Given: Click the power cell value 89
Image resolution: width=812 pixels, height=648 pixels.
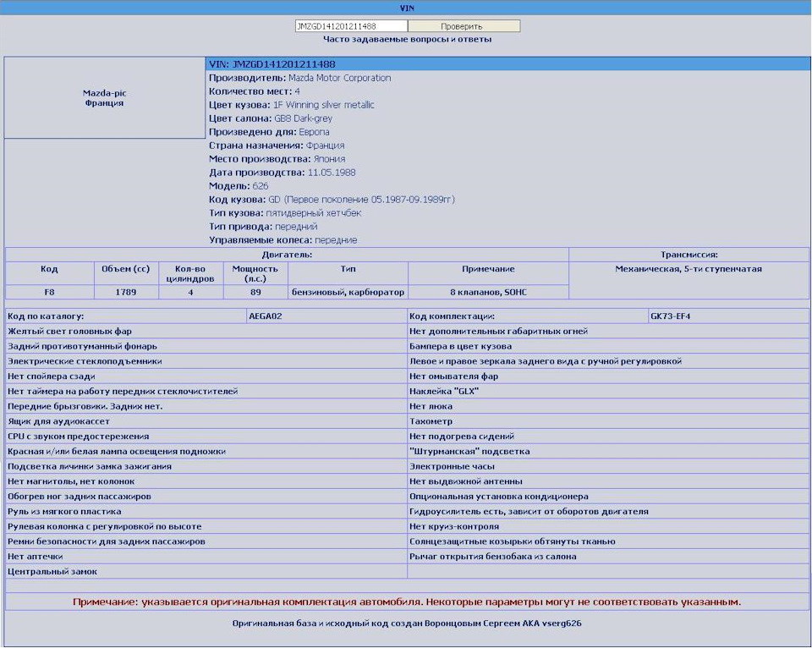Looking at the screenshot, I should coord(255,292).
